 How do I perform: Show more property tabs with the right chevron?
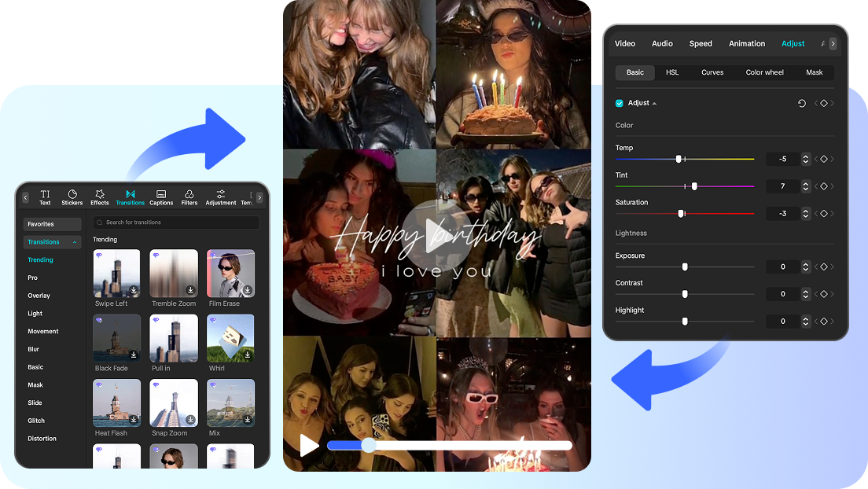pyautogui.click(x=833, y=44)
